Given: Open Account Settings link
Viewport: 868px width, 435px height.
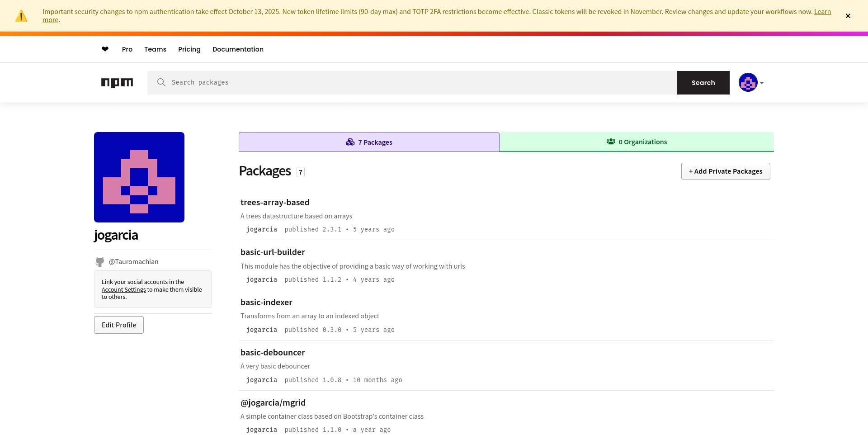Looking at the screenshot, I should tap(123, 289).
